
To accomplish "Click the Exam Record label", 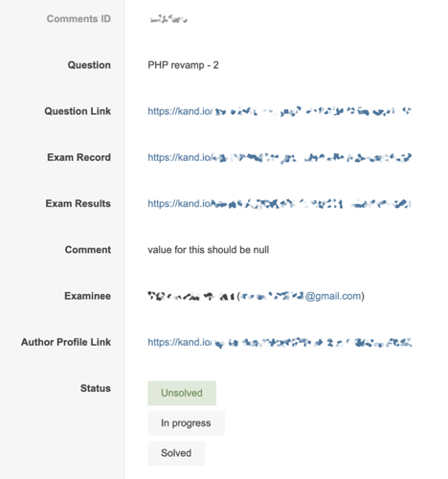I will [79, 157].
